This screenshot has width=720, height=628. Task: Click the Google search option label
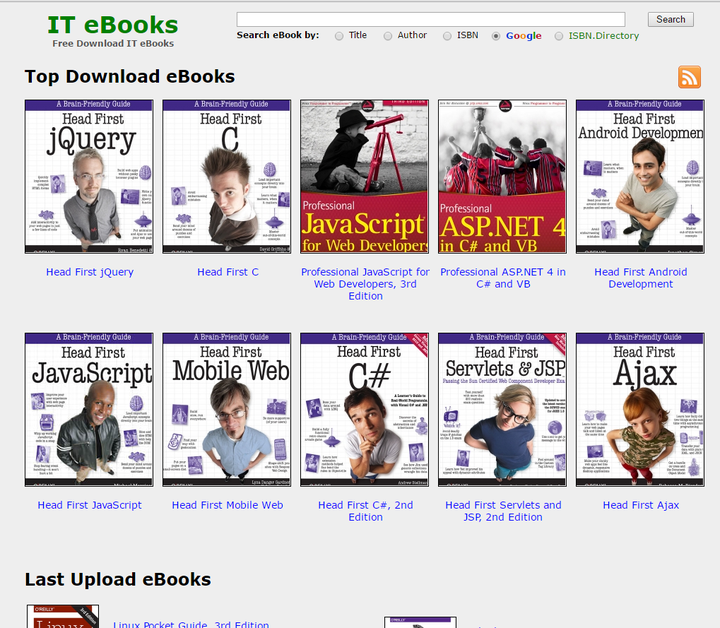(x=523, y=36)
